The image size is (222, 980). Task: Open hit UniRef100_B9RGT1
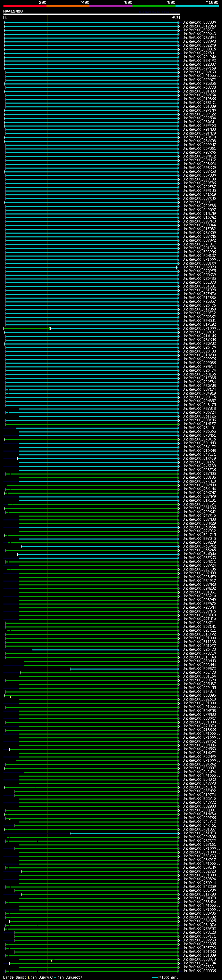coord(199,30)
